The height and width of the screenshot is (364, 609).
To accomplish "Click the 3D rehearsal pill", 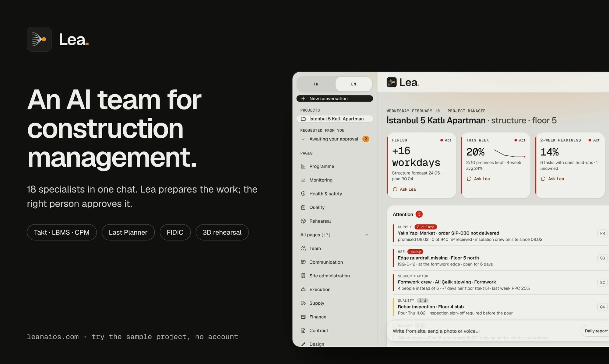I will coord(222,232).
